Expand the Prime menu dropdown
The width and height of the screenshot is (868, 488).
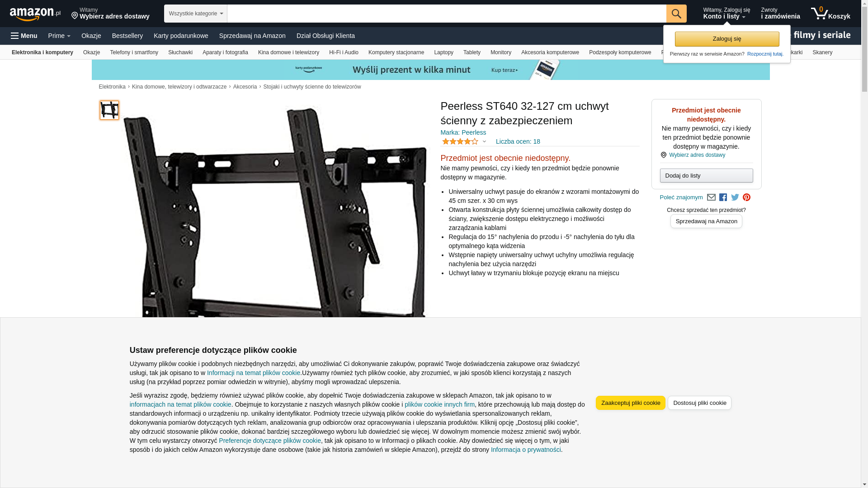point(59,36)
